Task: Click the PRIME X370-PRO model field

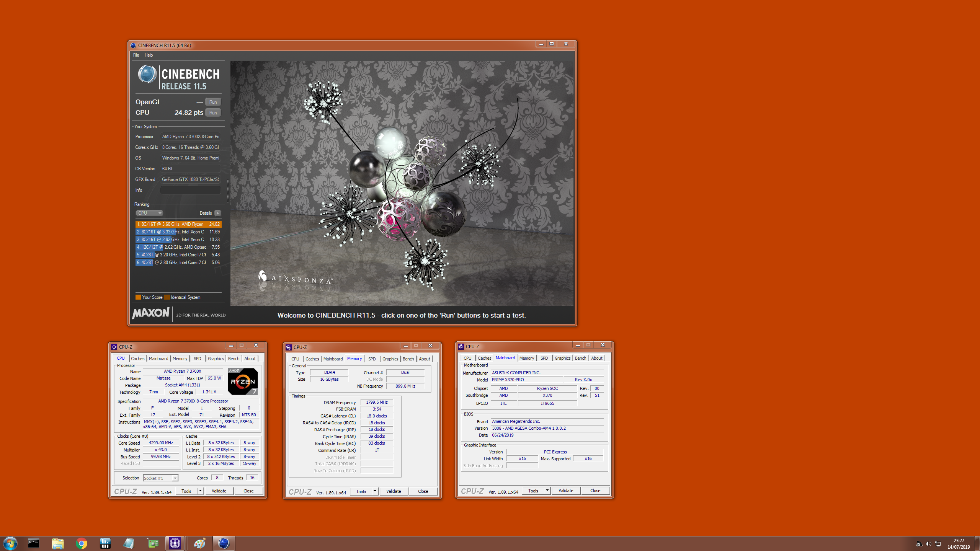Action: [527, 380]
